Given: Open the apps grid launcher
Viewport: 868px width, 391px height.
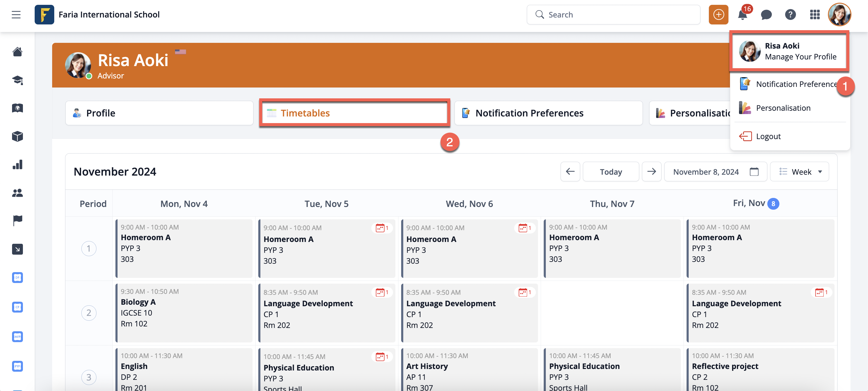Looking at the screenshot, I should (814, 14).
